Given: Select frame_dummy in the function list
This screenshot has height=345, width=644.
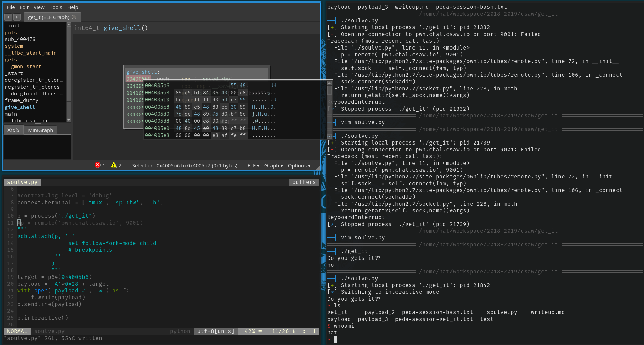Looking at the screenshot, I should point(21,100).
